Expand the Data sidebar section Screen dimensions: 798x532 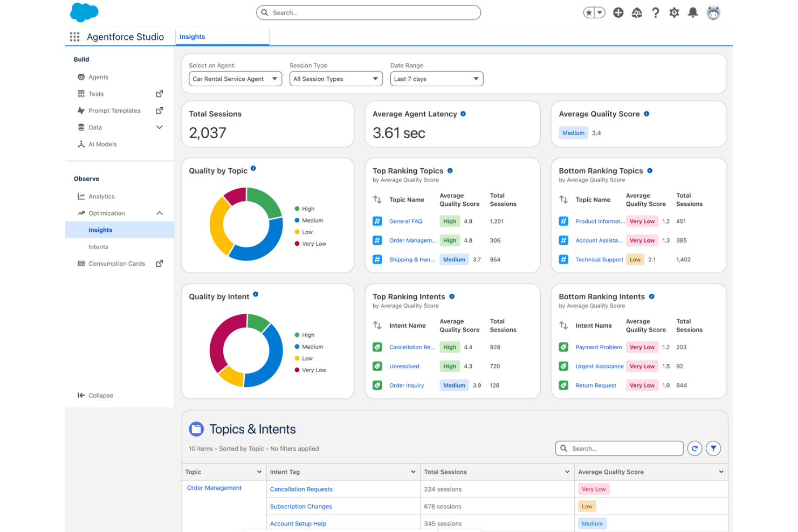pyautogui.click(x=160, y=127)
